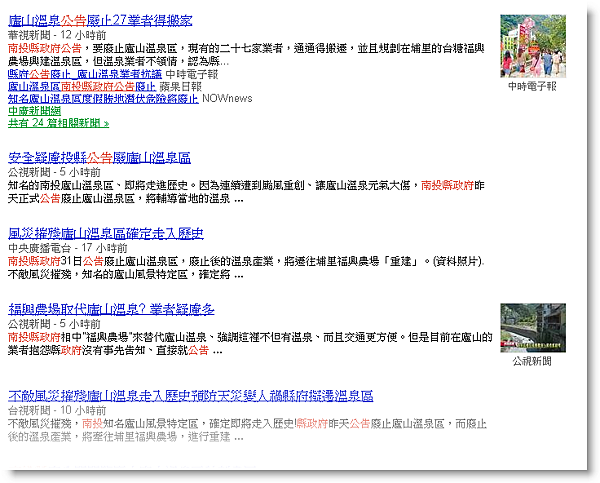Follow the green 中廣新聞網 link
Viewport: 600px width, 483px height.
click(x=34, y=111)
